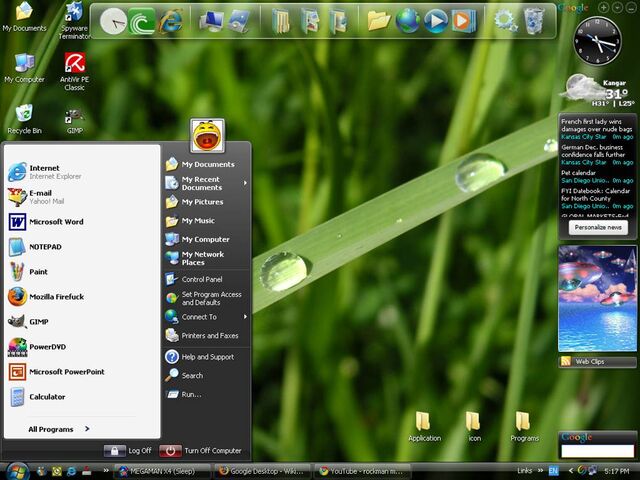Open Control Panel from Start menu
Image resolution: width=640 pixels, height=480 pixels.
point(207,279)
